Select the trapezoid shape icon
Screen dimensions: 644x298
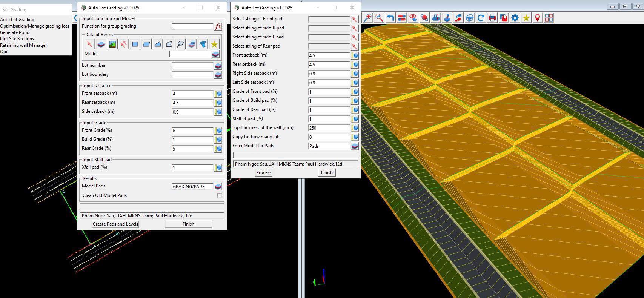tap(157, 44)
